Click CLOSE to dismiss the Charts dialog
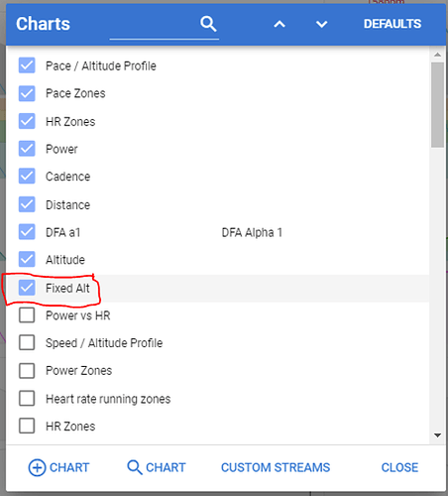This screenshot has height=496, width=448. 399,467
